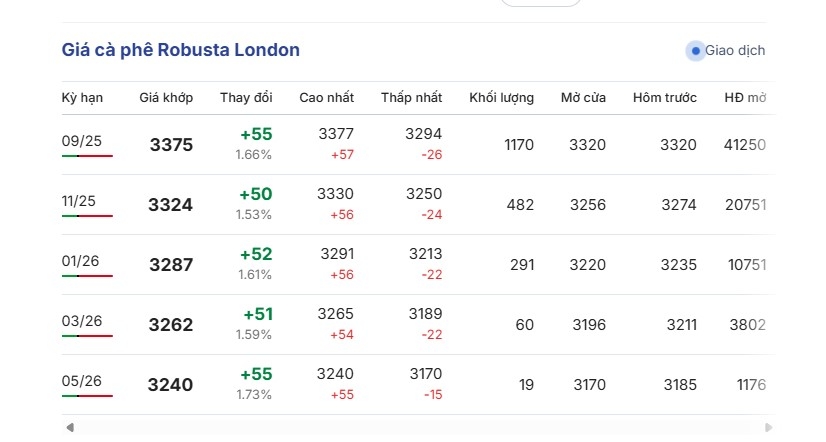826x442 pixels.
Task: Click the Cao nhất column header
Action: tap(327, 97)
